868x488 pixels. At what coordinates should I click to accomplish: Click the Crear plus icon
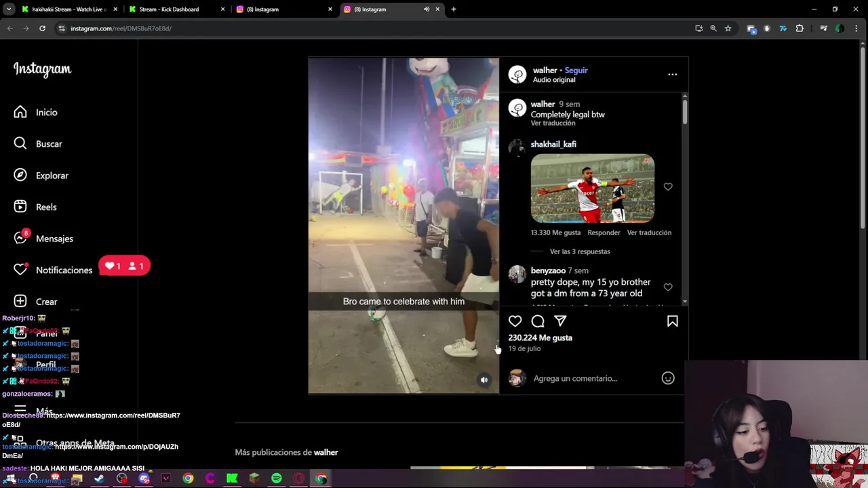(x=20, y=302)
